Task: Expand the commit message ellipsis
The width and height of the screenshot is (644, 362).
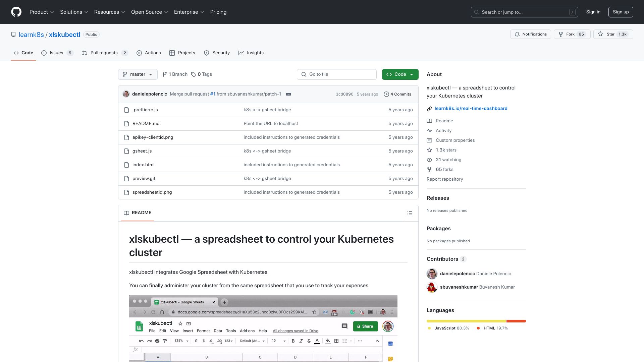Action: [x=288, y=94]
